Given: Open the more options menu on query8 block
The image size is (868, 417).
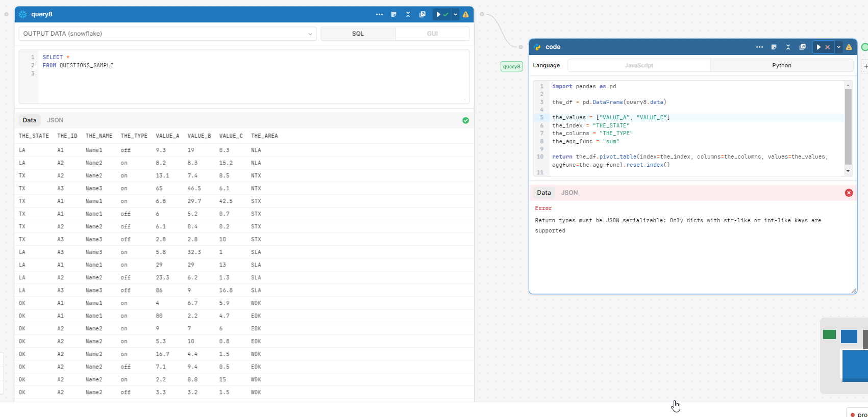Looking at the screenshot, I should tap(379, 14).
